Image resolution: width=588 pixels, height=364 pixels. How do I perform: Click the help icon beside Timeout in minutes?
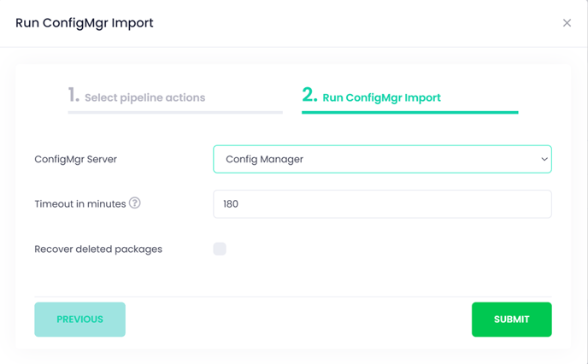tap(135, 203)
